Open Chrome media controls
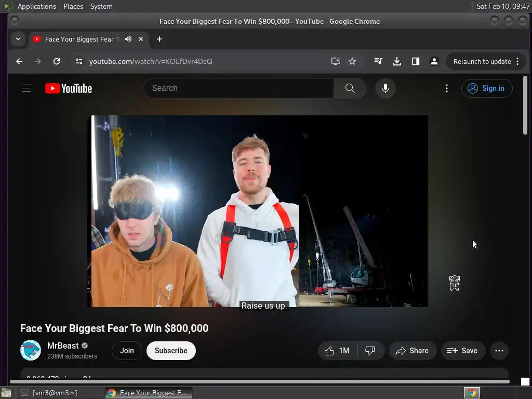The width and height of the screenshot is (532, 399). pos(378,61)
